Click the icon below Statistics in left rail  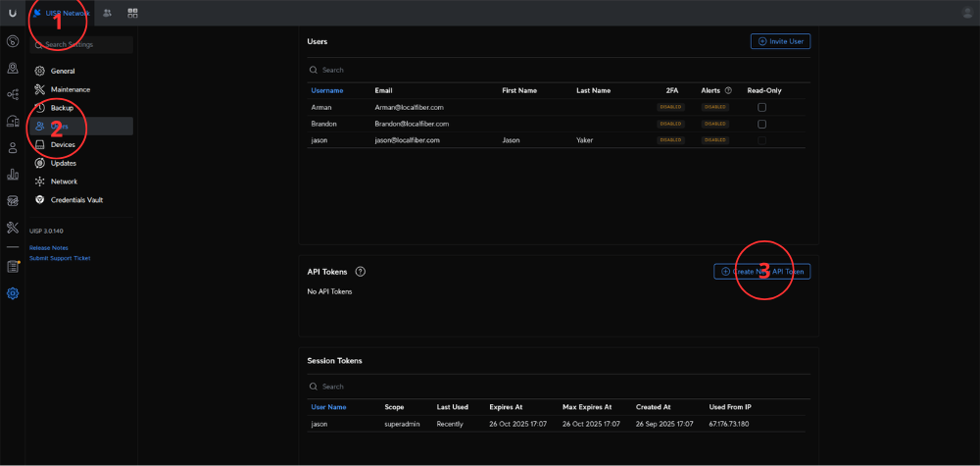pos(13,201)
